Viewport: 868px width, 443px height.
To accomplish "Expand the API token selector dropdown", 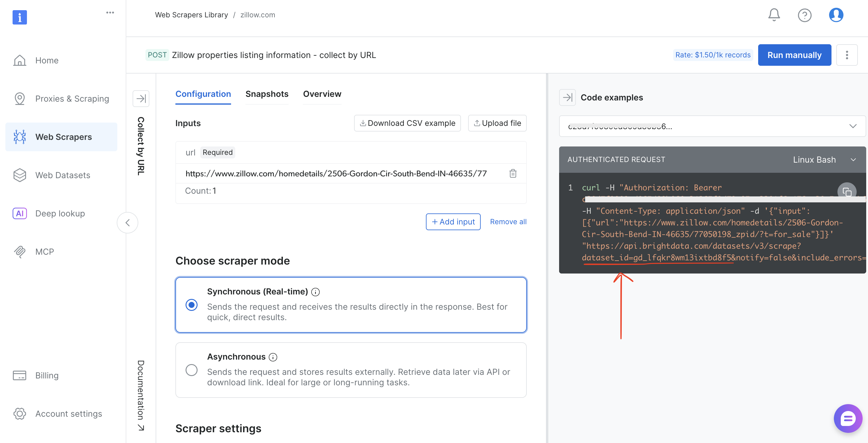I will 853,126.
